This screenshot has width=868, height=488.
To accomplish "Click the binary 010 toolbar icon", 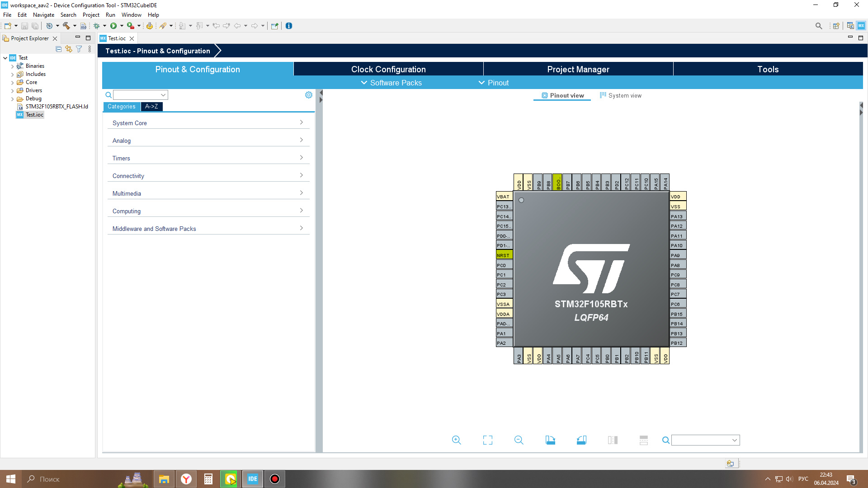I will [83, 26].
